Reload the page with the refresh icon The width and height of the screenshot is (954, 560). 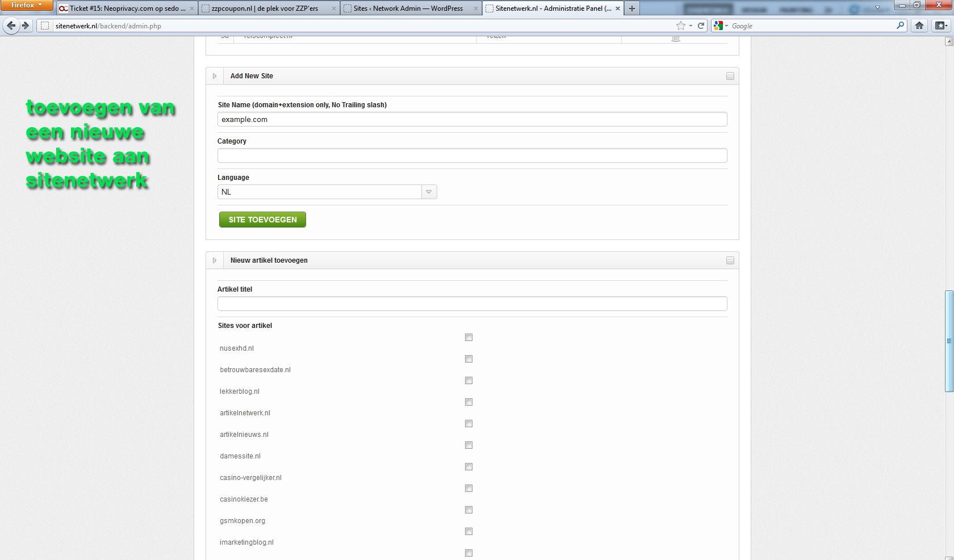pyautogui.click(x=701, y=26)
